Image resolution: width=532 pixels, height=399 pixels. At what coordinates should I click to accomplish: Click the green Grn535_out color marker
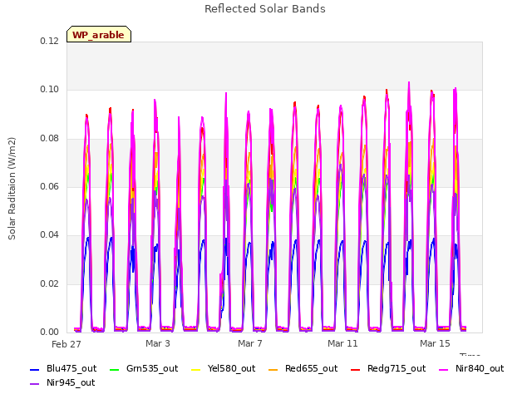(115, 369)
